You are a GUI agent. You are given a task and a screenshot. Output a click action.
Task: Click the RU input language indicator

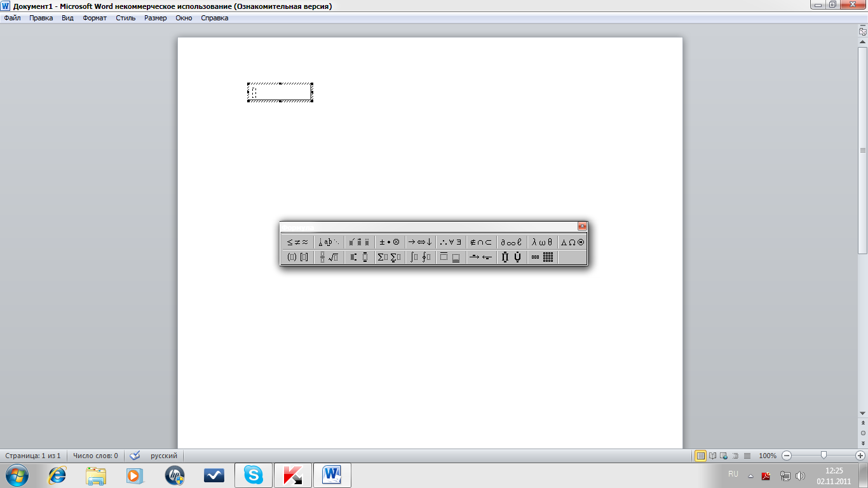pos(733,474)
